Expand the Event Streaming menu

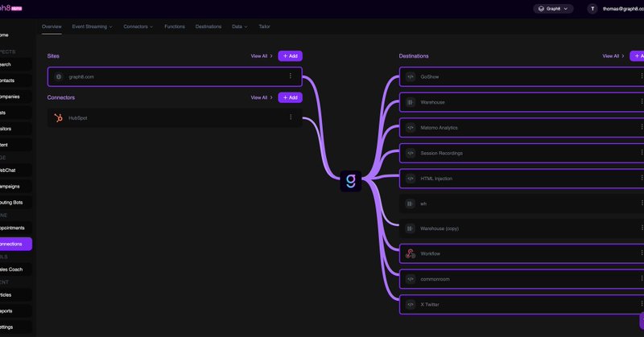[x=92, y=27]
